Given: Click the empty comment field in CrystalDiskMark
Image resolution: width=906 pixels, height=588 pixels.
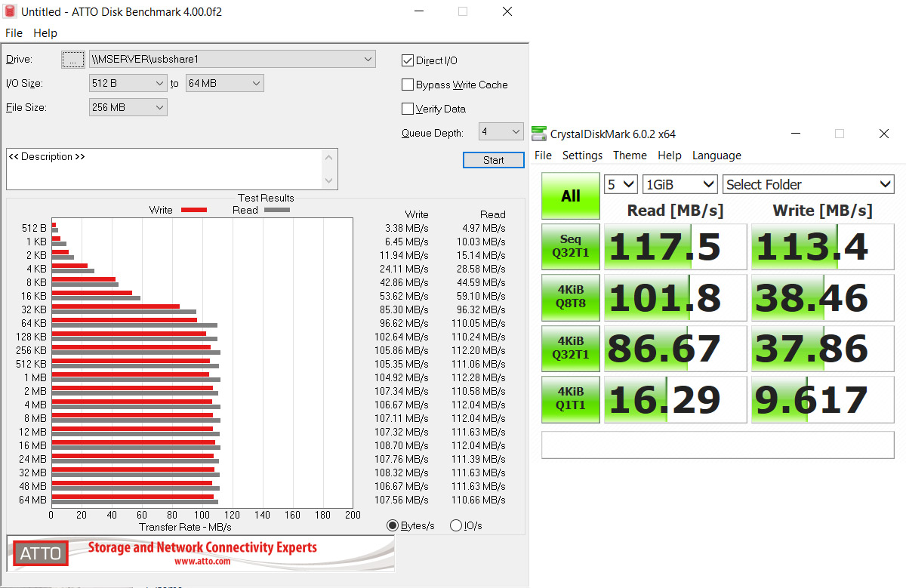Looking at the screenshot, I should tap(718, 445).
